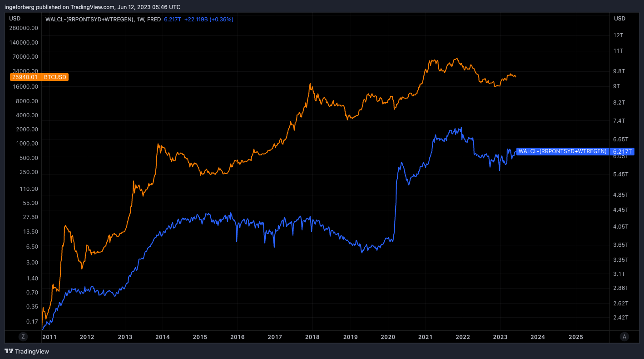Click the 1.40 level on left axis
Image resolution: width=644 pixels, height=359 pixels.
click(32, 278)
